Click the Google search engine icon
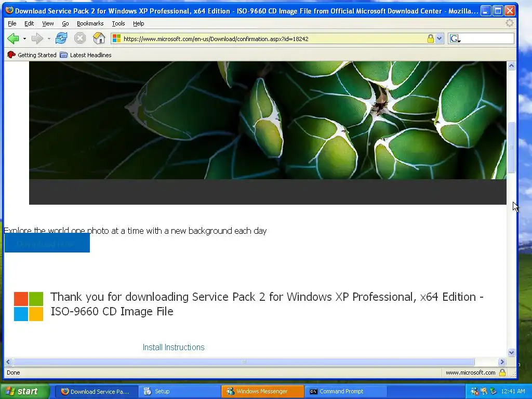This screenshot has height=399, width=532. 455,38
